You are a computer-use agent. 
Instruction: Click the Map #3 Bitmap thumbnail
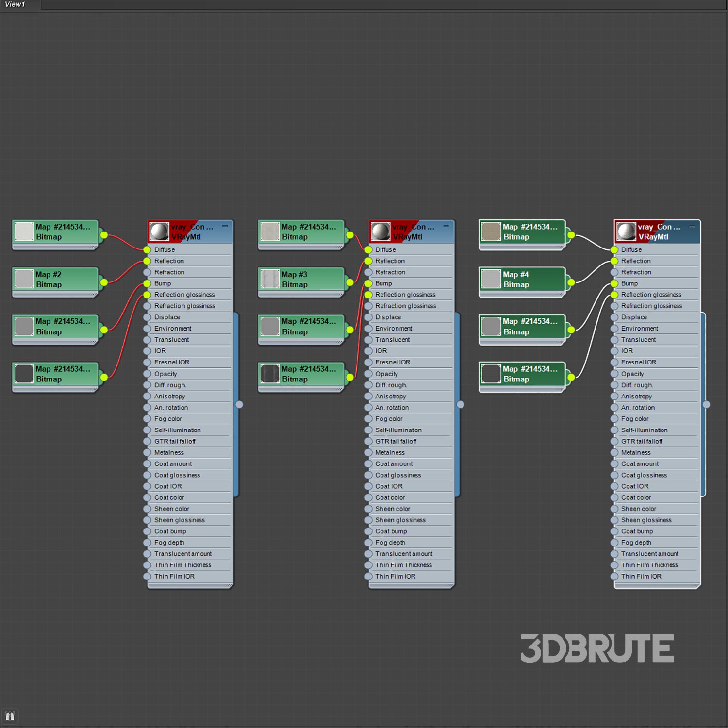[x=270, y=280]
